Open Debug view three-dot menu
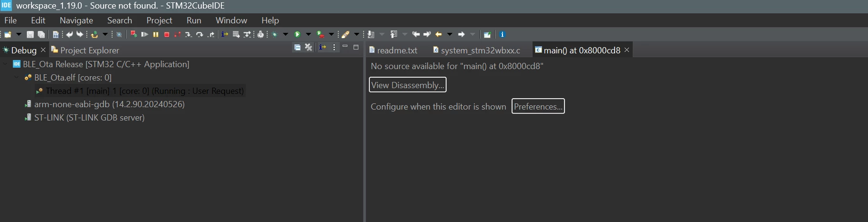This screenshot has width=868, height=222. tap(334, 47)
